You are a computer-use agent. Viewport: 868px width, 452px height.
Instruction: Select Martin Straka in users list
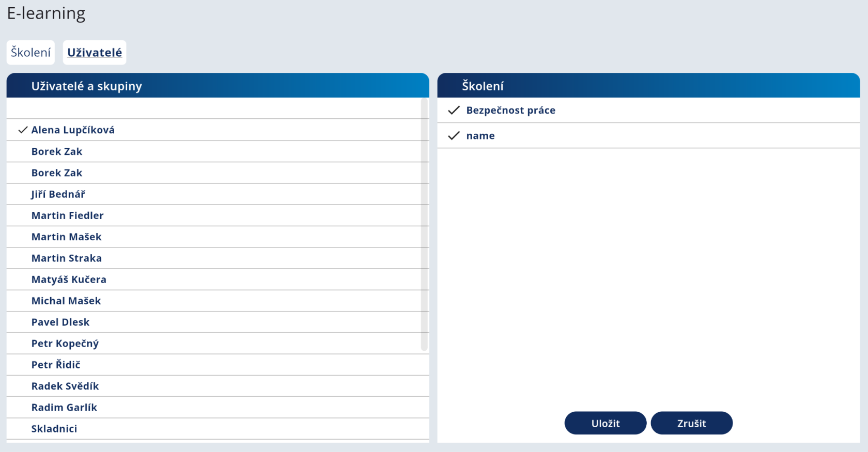pos(66,258)
